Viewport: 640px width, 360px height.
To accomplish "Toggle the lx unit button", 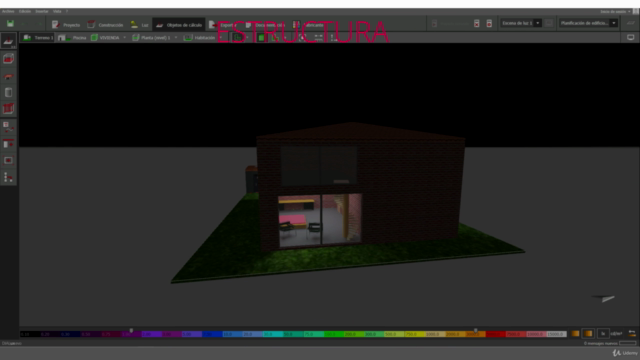I will pos(603,333).
